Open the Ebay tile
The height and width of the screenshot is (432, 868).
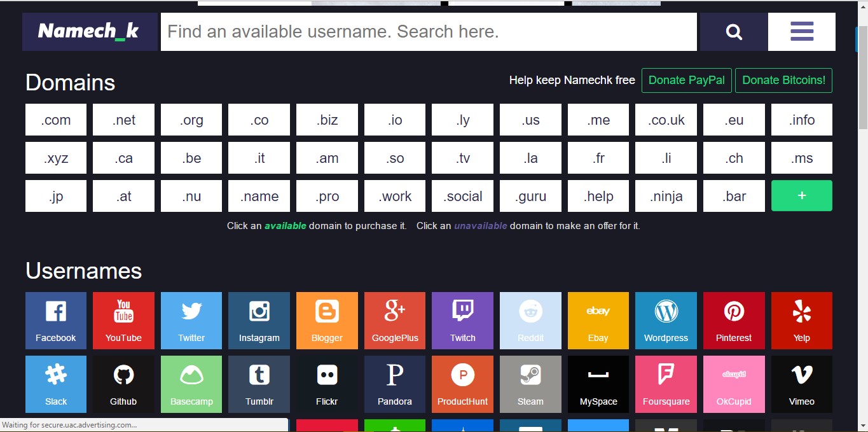[598, 321]
